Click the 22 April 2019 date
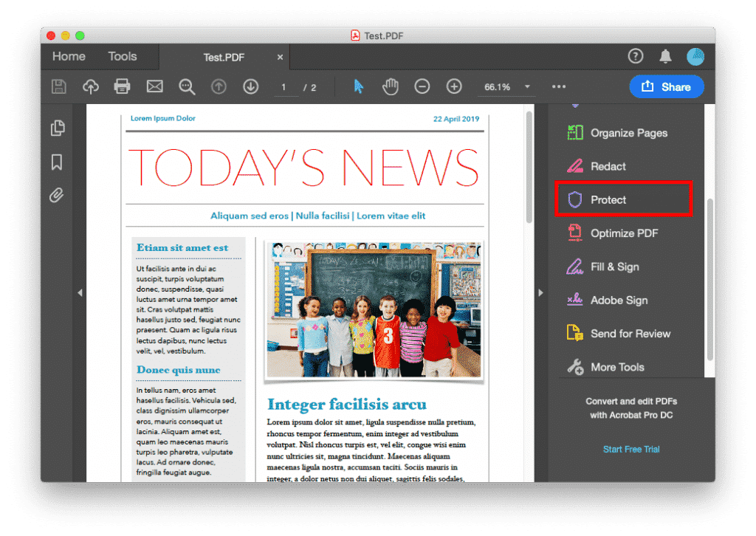756x536 pixels. click(456, 119)
